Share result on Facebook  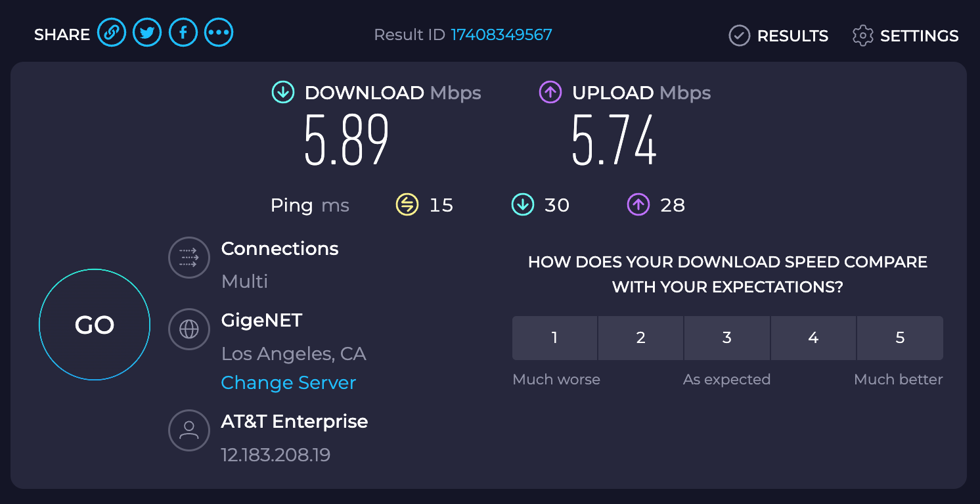[x=183, y=33]
